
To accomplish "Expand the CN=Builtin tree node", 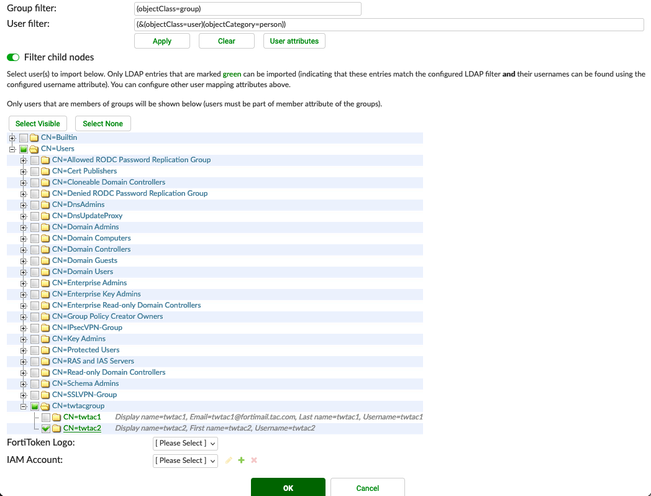I will (x=12, y=138).
